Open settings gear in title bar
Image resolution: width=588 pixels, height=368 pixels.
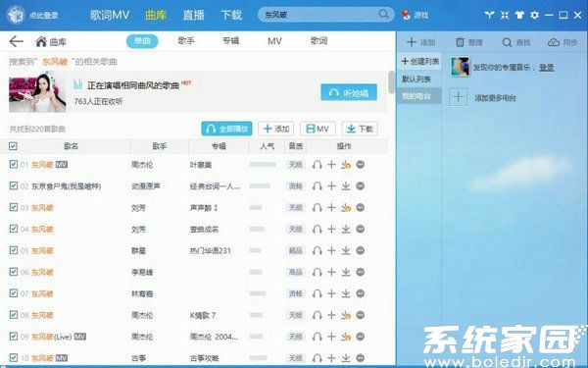click(x=534, y=15)
